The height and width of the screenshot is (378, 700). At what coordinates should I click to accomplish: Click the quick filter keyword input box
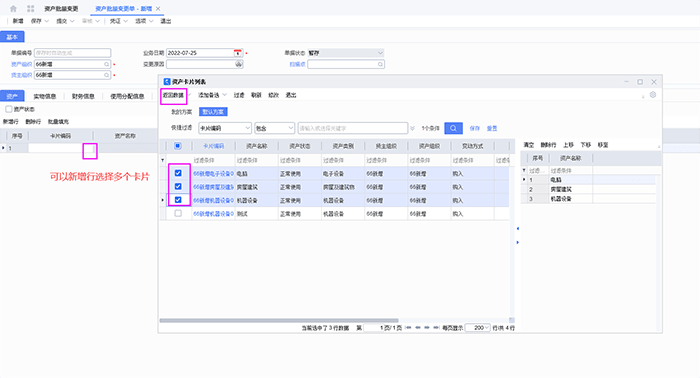[x=353, y=128]
